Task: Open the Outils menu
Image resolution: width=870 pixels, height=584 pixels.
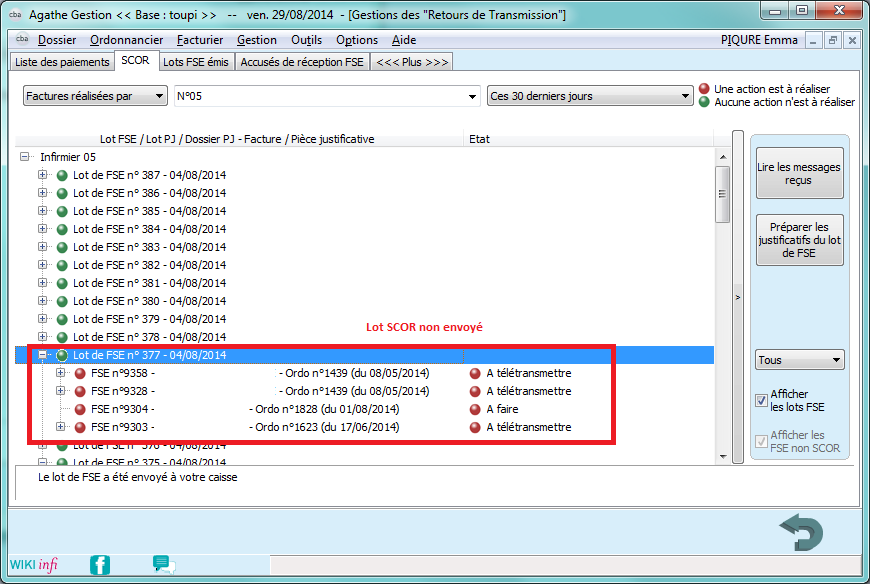Action: pyautogui.click(x=306, y=40)
